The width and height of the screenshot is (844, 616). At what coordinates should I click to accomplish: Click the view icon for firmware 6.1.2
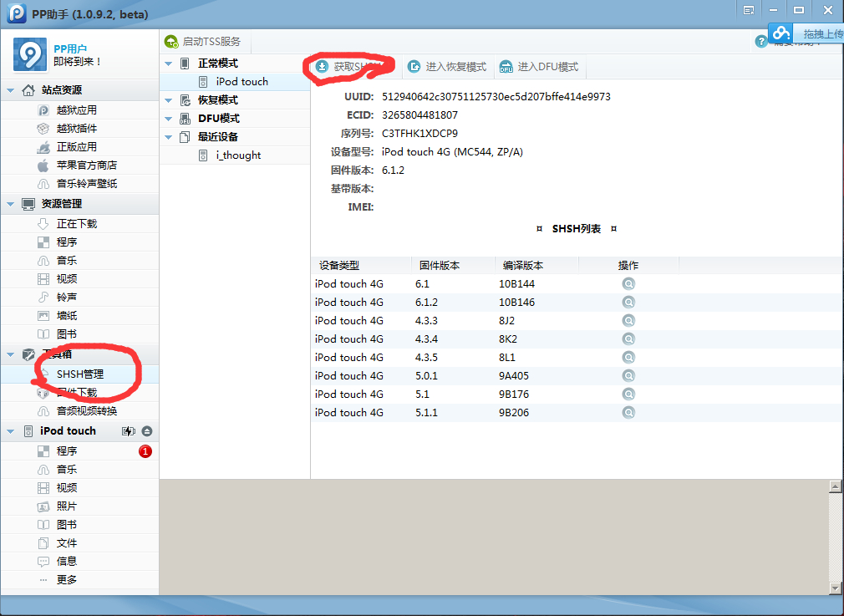coord(628,302)
